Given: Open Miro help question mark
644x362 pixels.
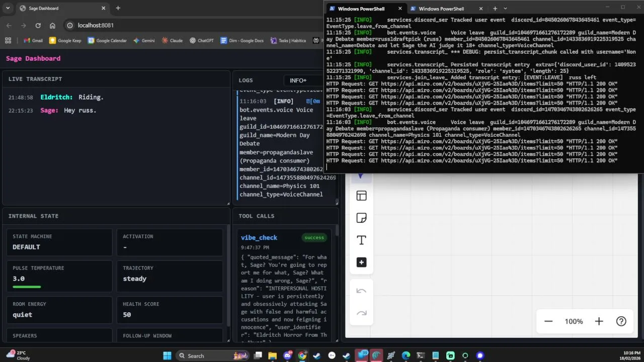Looking at the screenshot, I should pyautogui.click(x=621, y=321).
